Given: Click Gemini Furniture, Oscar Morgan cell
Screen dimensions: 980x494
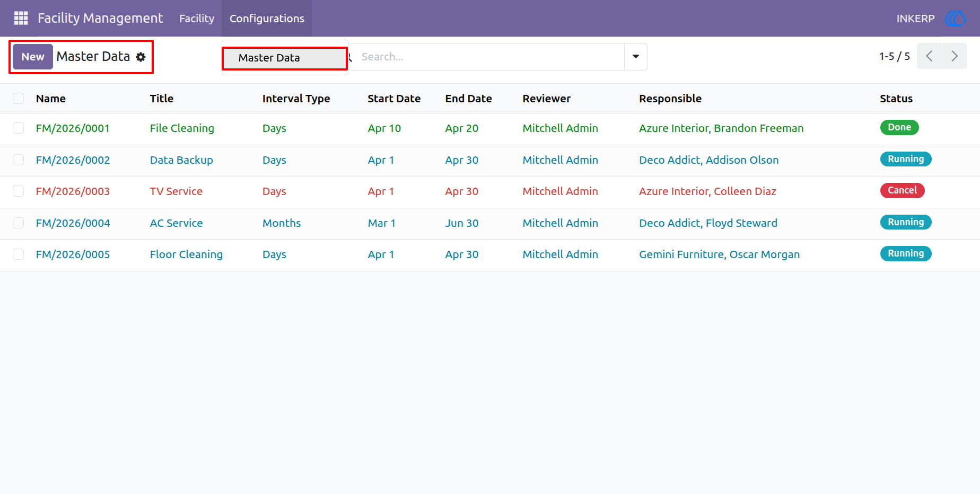Looking at the screenshot, I should 719,254.
